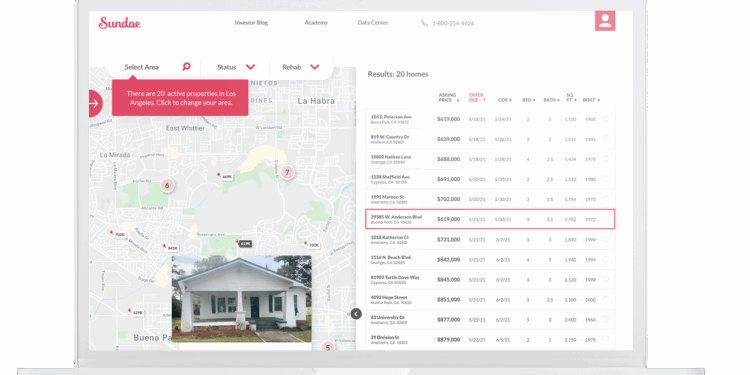The height and width of the screenshot is (375, 750).
Task: Click the $731,000 asking price
Action: [x=448, y=239]
